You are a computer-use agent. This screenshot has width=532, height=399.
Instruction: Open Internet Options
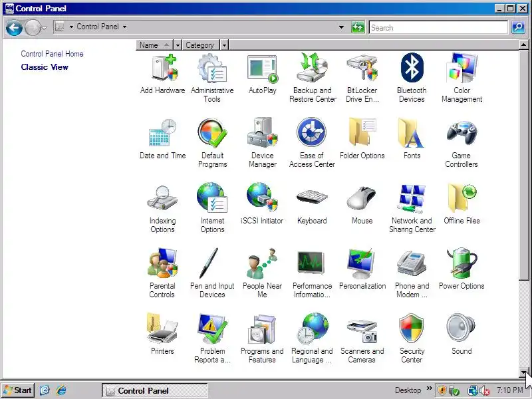tap(212, 208)
